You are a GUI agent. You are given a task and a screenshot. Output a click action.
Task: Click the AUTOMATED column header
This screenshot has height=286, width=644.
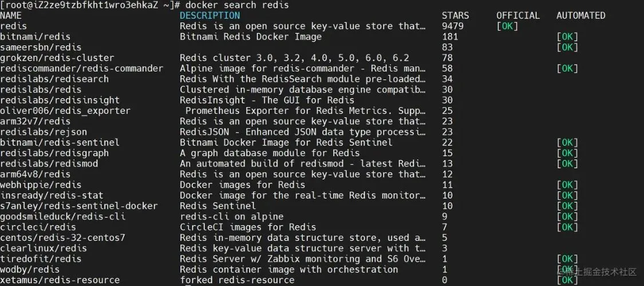tap(580, 15)
